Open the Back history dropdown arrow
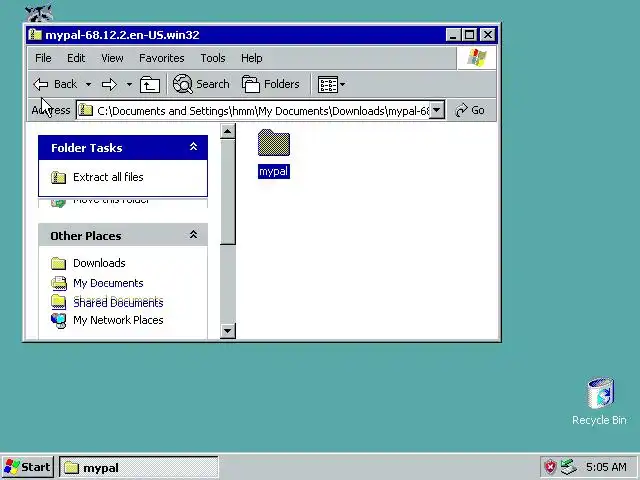The width and height of the screenshot is (640, 480). click(88, 84)
